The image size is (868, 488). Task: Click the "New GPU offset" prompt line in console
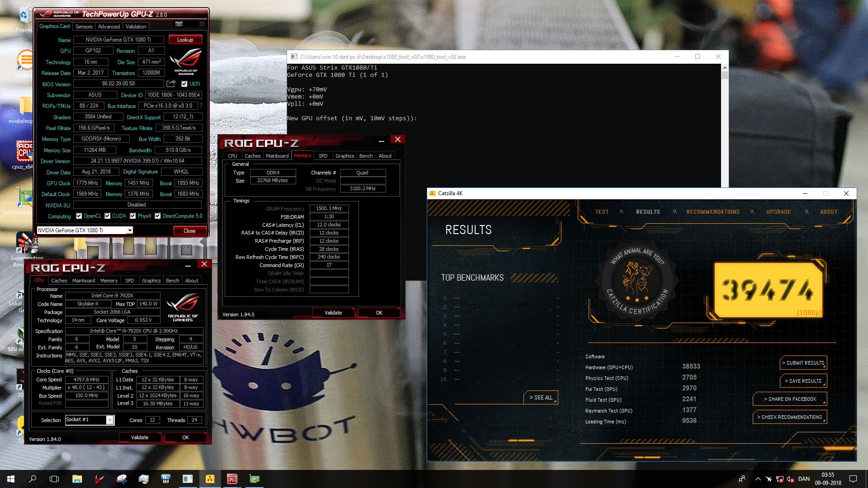tap(352, 118)
